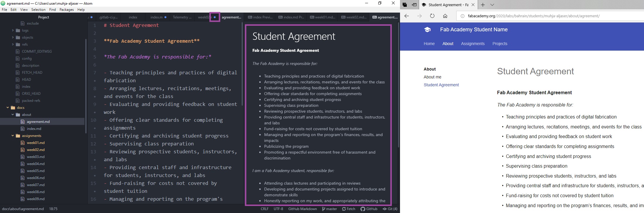
Task: Switch to the Telemetry tab
Action: coord(182,17)
